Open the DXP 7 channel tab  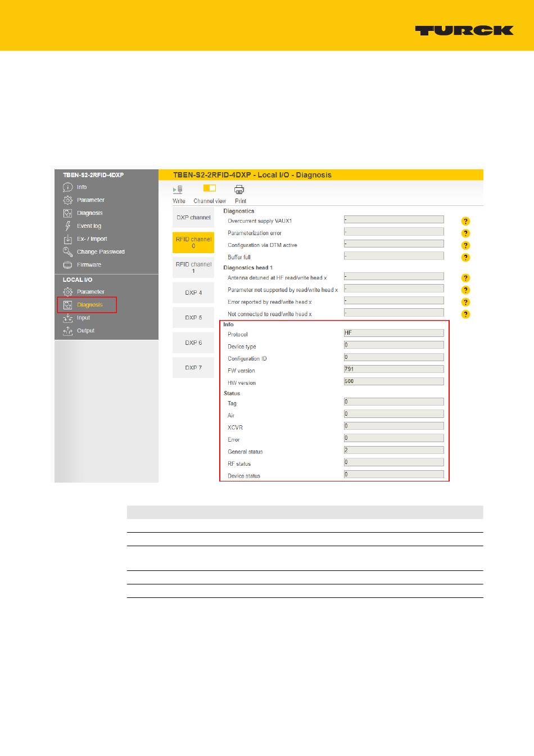click(x=193, y=367)
